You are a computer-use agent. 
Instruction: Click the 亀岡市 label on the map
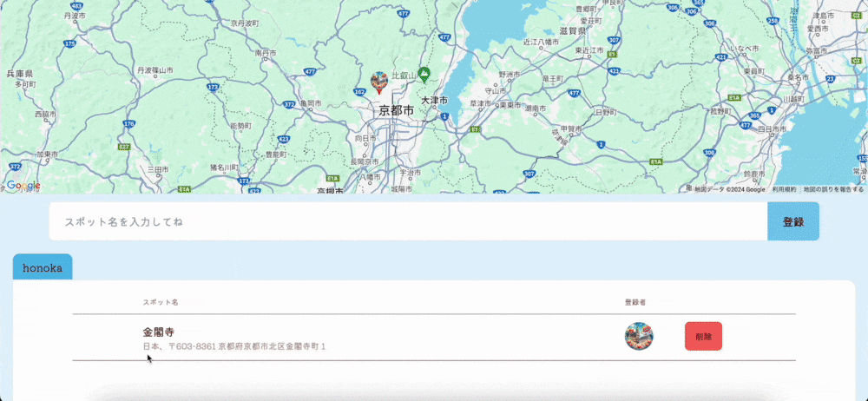[x=311, y=103]
